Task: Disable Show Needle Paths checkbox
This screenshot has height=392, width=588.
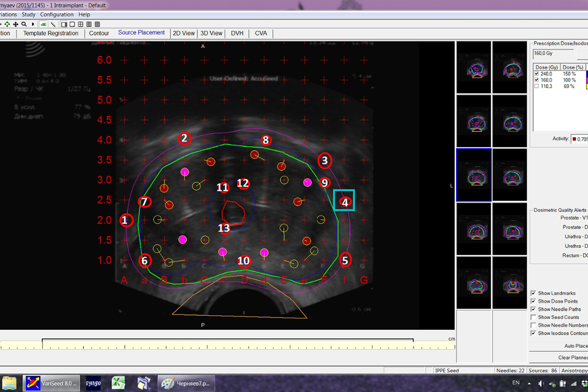Action: (534, 309)
